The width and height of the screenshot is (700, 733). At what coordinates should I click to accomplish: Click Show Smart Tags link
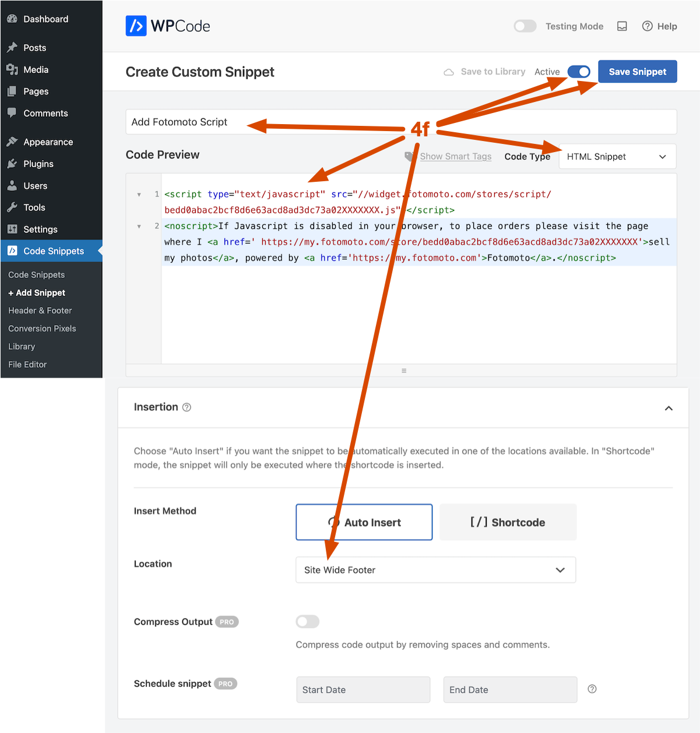[x=456, y=156]
